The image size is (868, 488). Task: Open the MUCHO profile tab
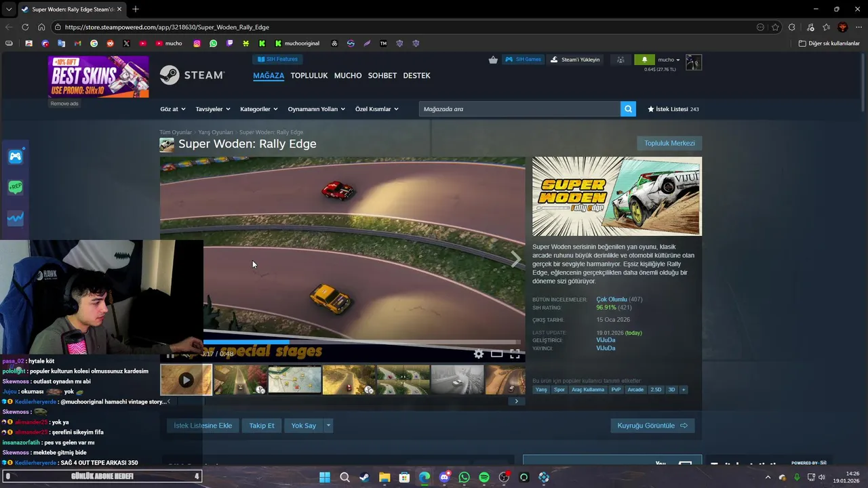pos(348,75)
